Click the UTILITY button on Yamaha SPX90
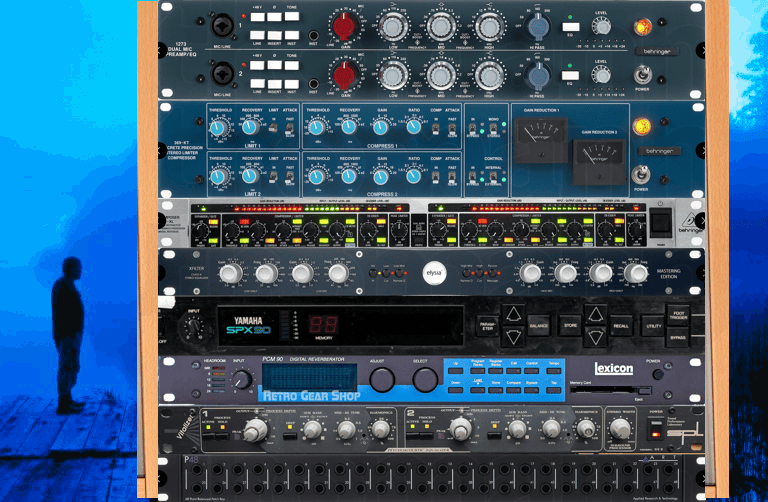 653,326
